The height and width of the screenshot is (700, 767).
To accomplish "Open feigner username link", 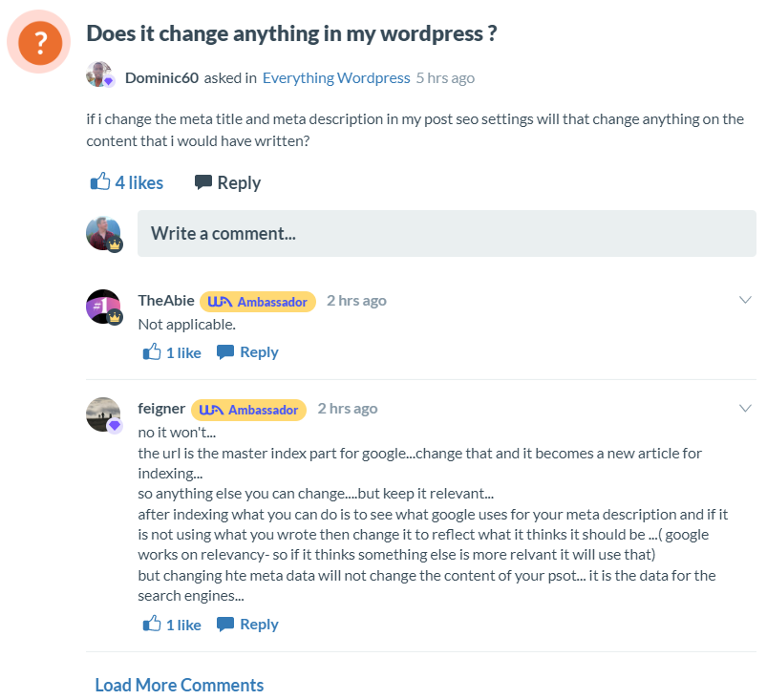I will pos(161,409).
